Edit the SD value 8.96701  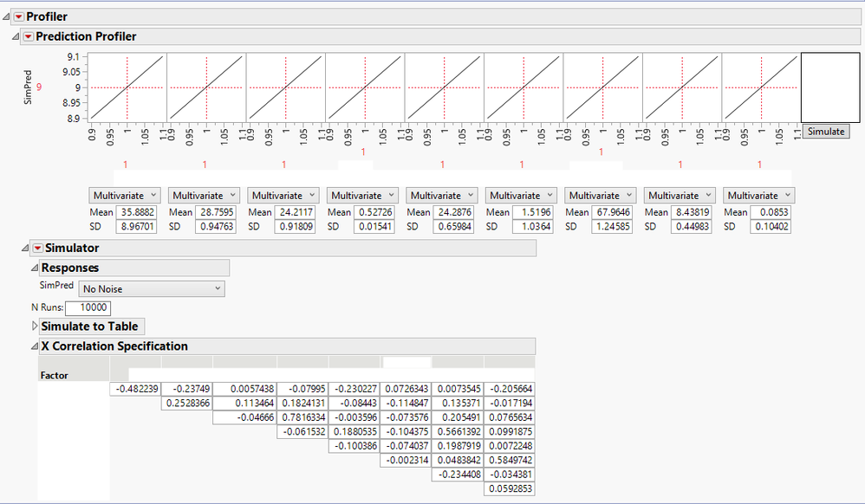click(x=135, y=225)
